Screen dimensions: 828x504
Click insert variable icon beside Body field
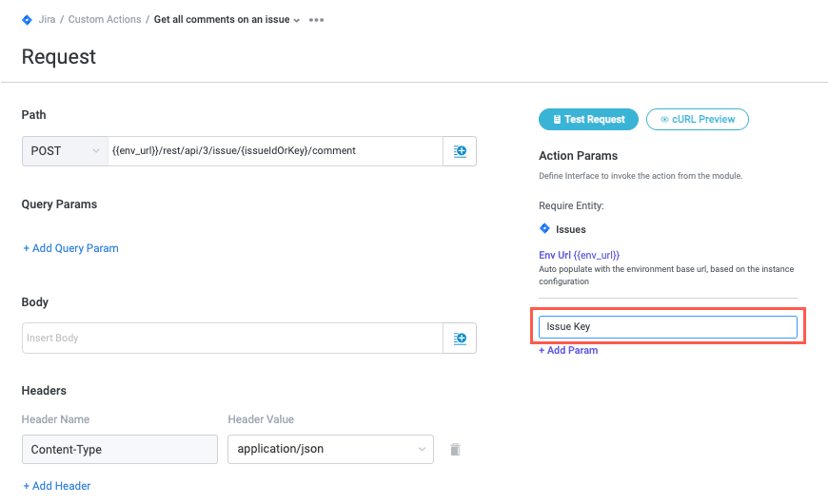[x=460, y=338]
